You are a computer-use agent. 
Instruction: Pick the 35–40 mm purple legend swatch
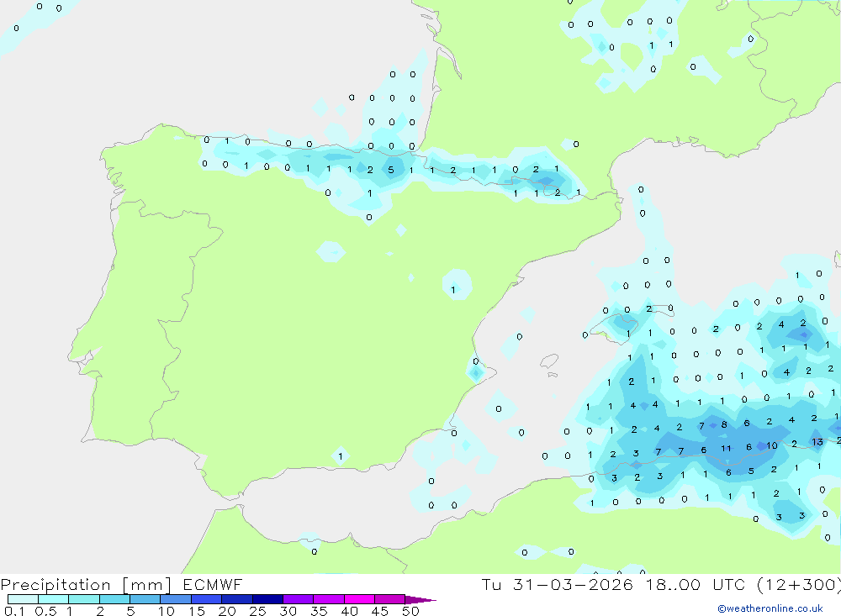pyautogui.click(x=328, y=599)
